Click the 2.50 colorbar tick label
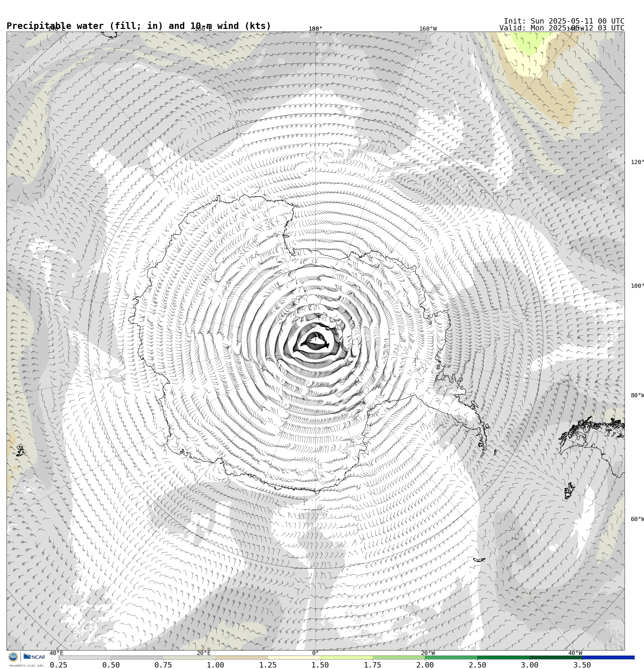Viewport: 644px width, 669px height. [x=477, y=665]
